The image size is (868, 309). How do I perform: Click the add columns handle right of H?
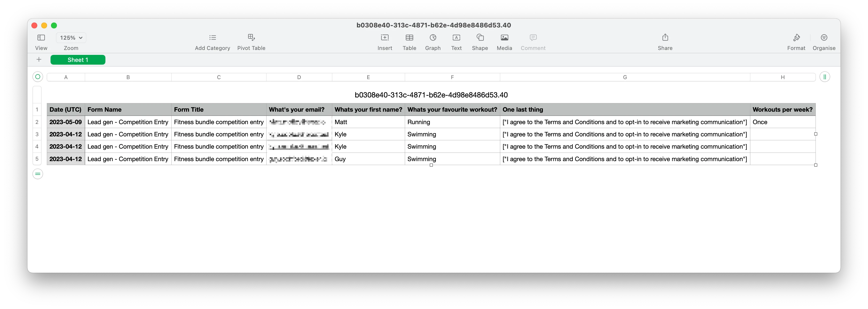coord(825,77)
